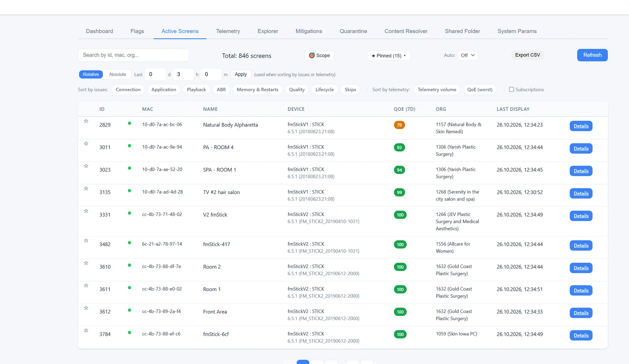Sort by Telemetry volume
The height and width of the screenshot is (364, 629).
point(437,89)
